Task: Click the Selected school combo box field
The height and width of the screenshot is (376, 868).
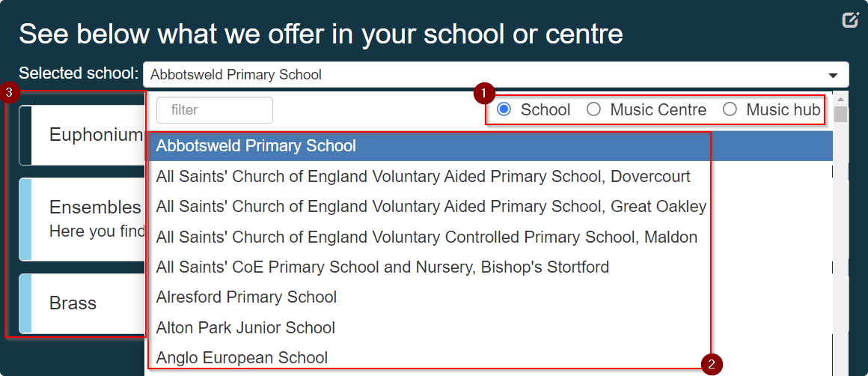Action: 495,74
